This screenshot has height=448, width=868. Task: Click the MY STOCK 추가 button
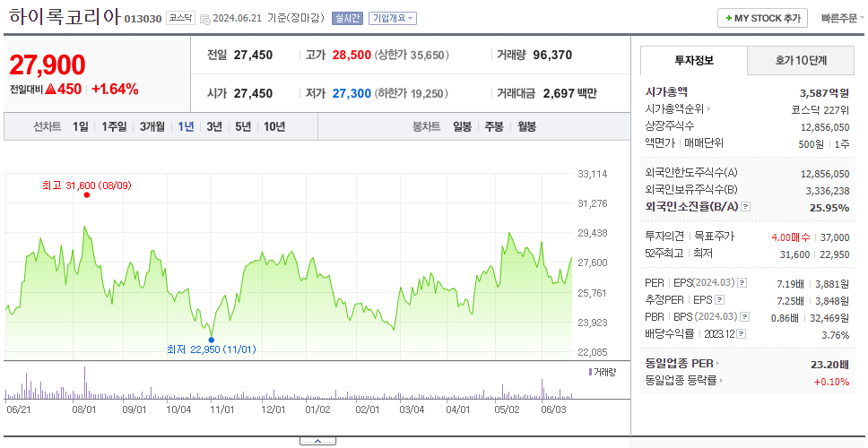click(762, 18)
